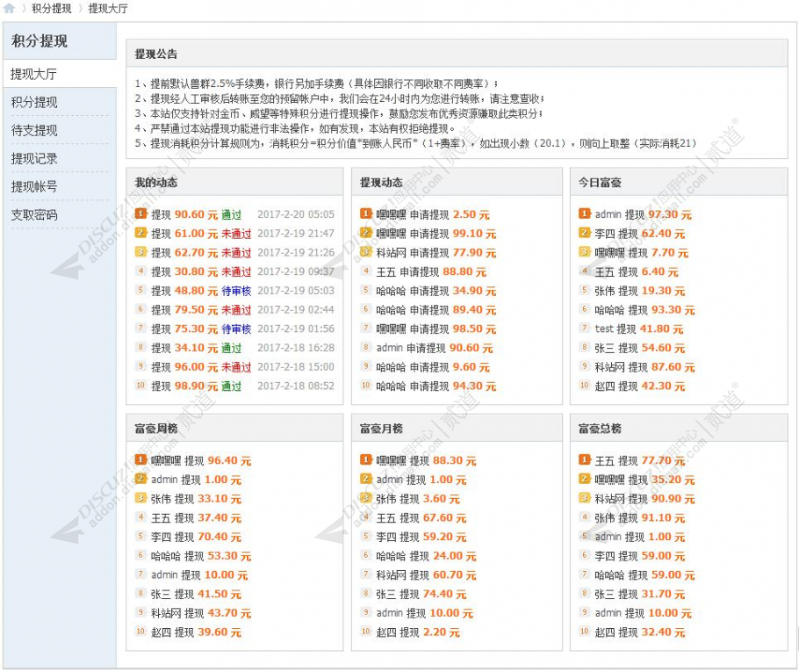Click rank 10 badge beside 哈哈哈 申请提现 94.30 元
This screenshot has height=672, width=799.
[x=366, y=386]
